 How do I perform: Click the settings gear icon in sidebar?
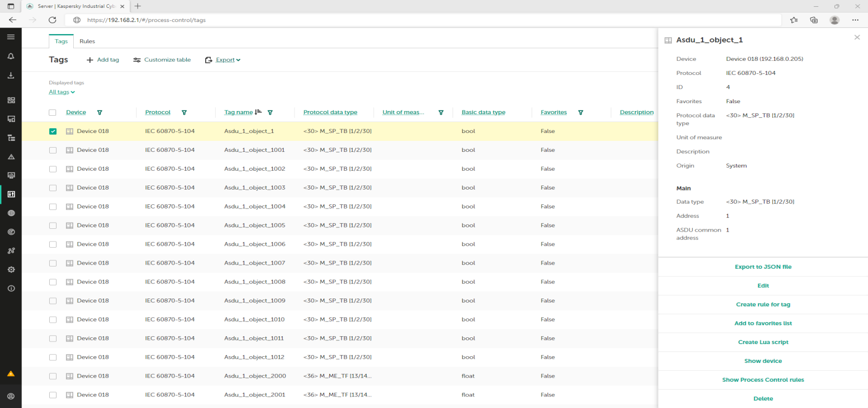point(11,270)
